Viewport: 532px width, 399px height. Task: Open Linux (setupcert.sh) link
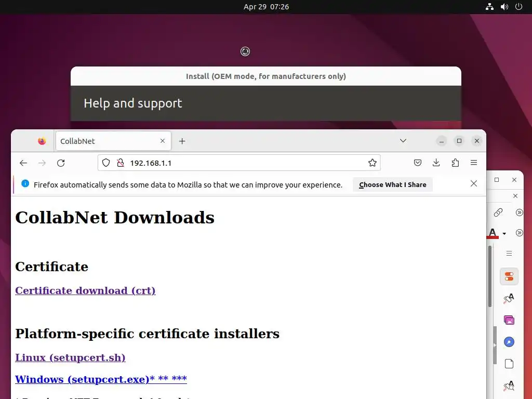(x=70, y=357)
